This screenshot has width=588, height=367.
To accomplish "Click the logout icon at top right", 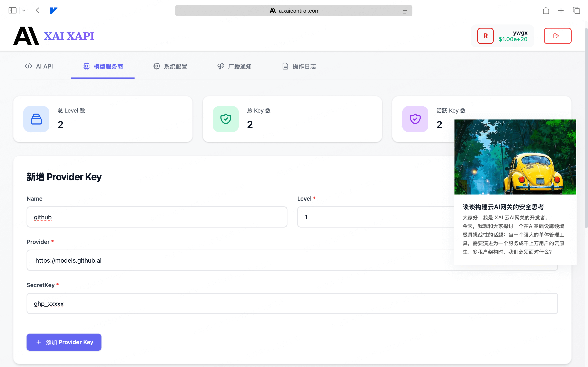I will point(557,36).
